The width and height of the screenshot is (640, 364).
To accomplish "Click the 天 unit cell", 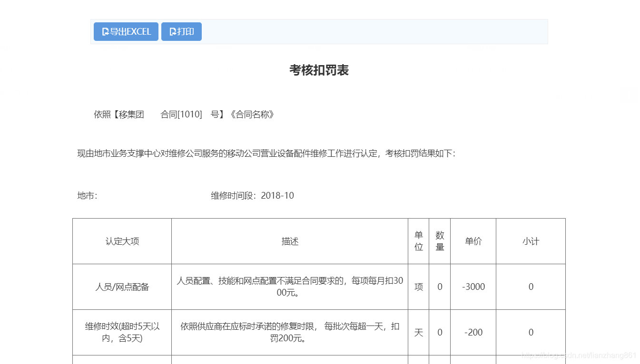I will coord(419,333).
